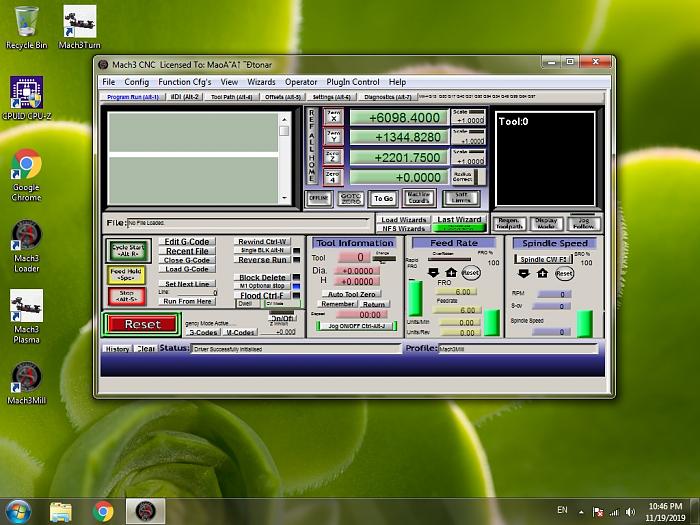Open File Explorer from the taskbar
The height and width of the screenshot is (525, 700).
point(61,512)
